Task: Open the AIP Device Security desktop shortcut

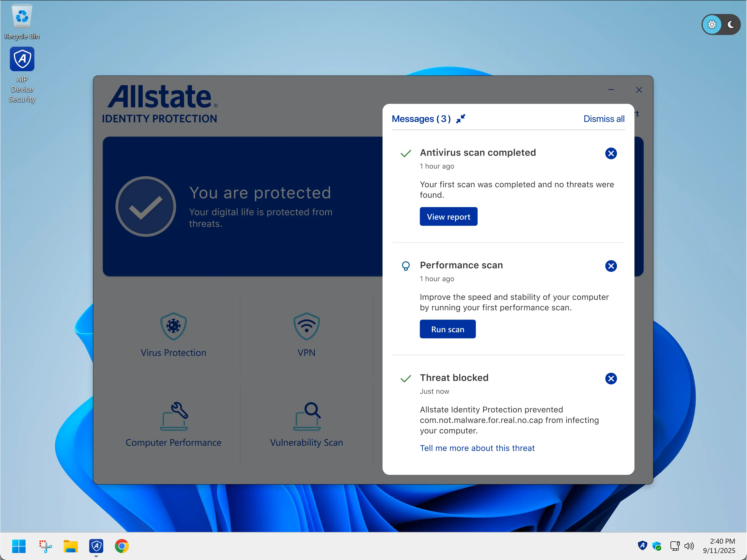Action: click(22, 75)
